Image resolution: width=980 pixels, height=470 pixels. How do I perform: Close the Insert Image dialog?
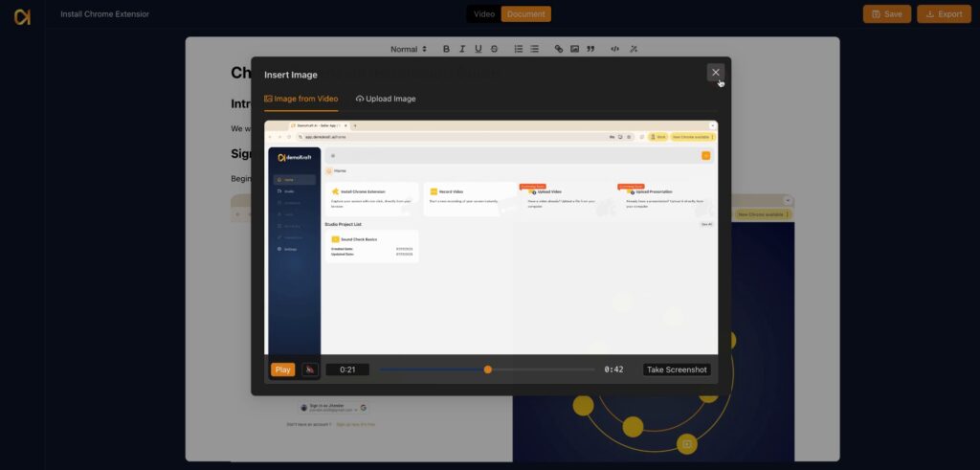point(715,72)
